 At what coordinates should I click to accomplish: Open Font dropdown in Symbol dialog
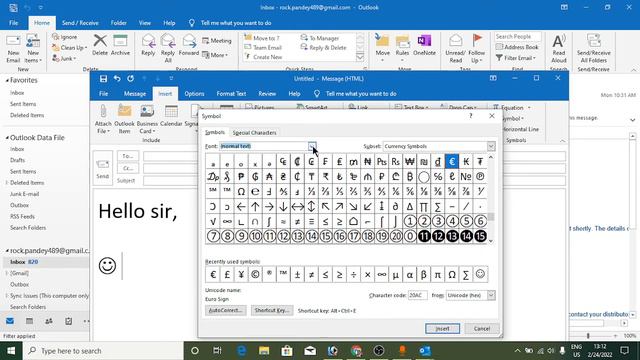(312, 146)
